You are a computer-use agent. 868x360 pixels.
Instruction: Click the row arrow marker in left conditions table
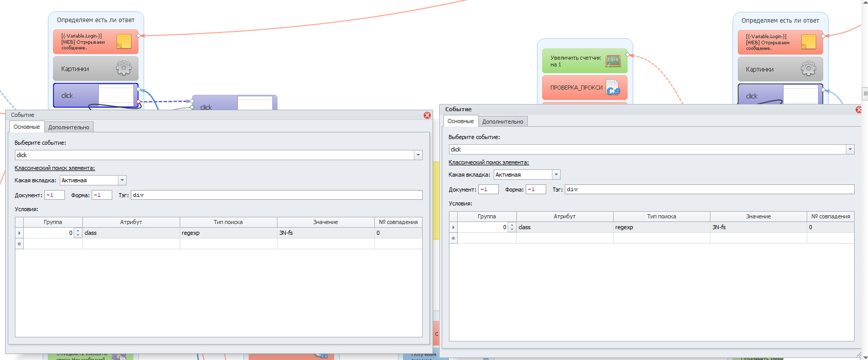coord(20,233)
